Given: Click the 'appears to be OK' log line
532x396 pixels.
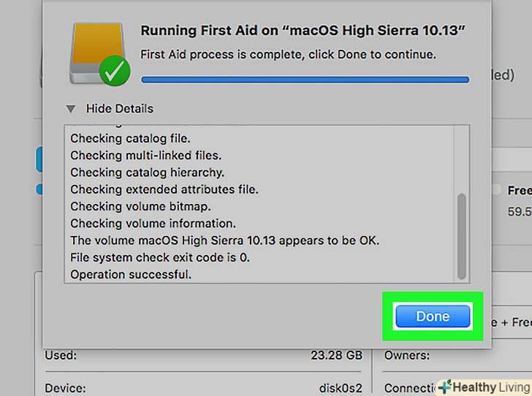Looking at the screenshot, I should [224, 240].
